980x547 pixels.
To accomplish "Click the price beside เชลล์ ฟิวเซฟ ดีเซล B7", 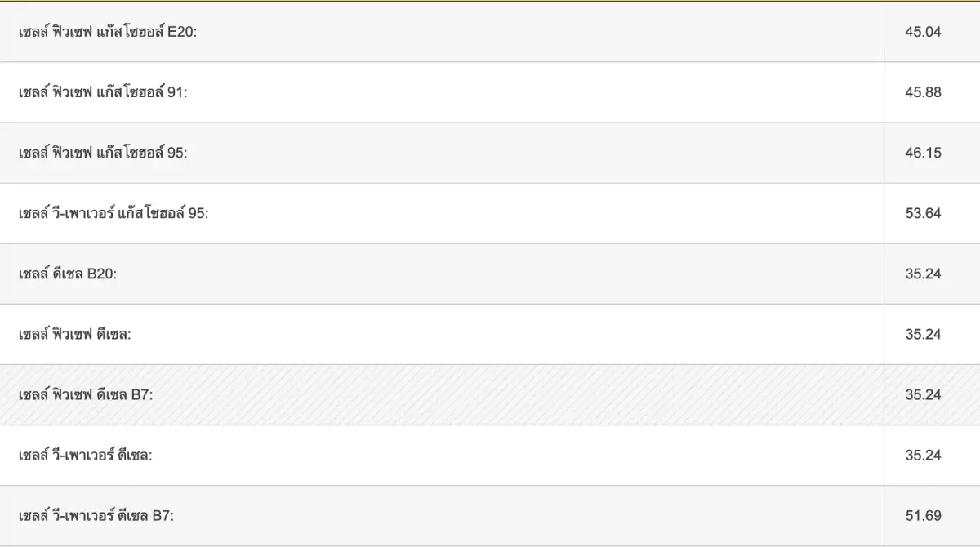I will click(x=923, y=394).
